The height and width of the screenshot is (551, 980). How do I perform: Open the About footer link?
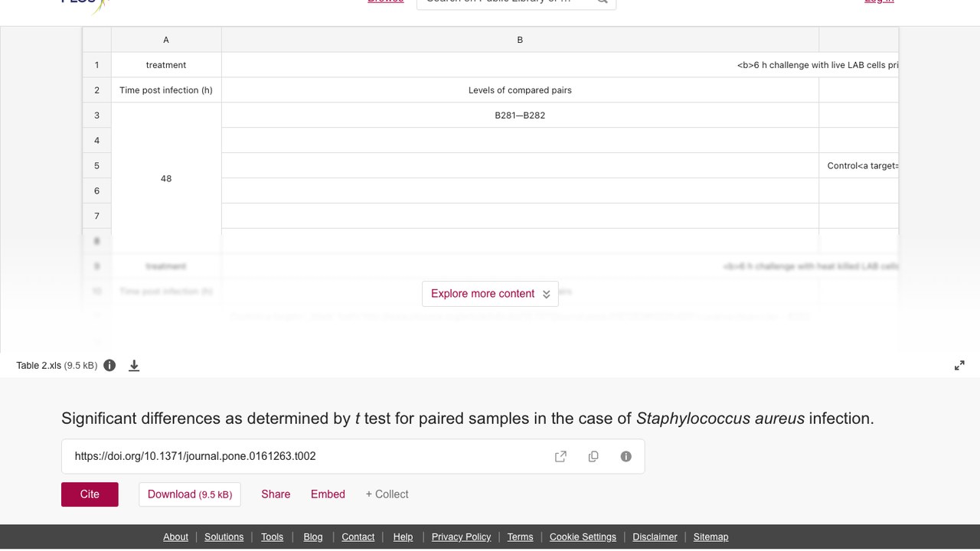tap(175, 536)
